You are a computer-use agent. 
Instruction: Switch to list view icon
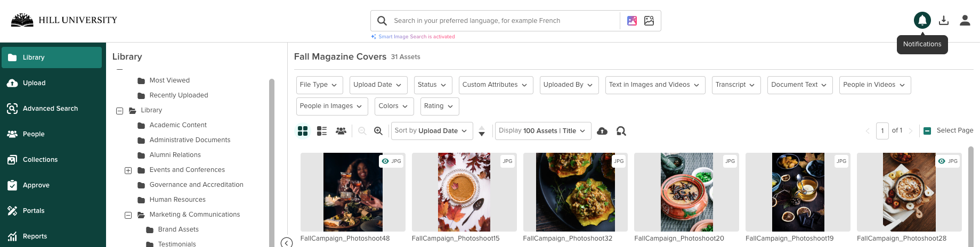tap(322, 131)
